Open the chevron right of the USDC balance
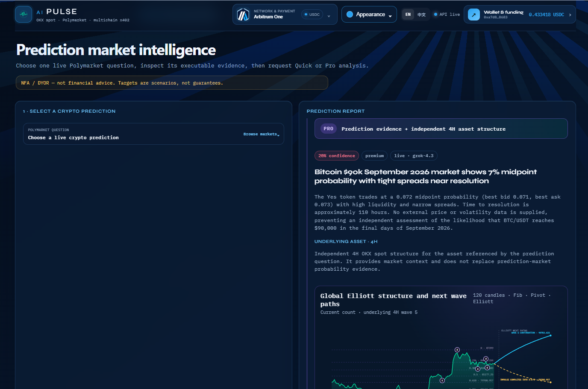The image size is (588, 389). pyautogui.click(x=570, y=15)
